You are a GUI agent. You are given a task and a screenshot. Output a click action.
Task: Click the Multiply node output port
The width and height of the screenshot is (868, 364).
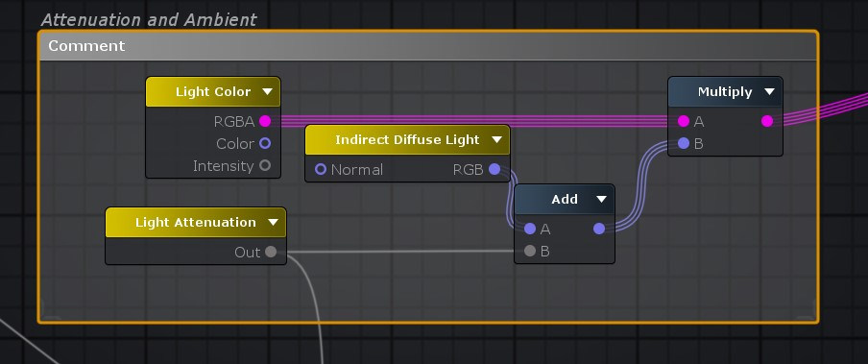pyautogui.click(x=766, y=121)
